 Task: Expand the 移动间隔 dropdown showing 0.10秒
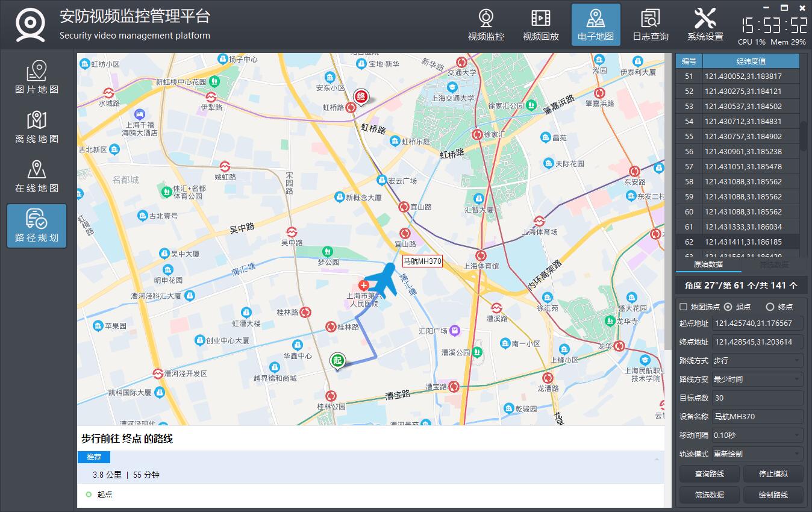coord(757,436)
